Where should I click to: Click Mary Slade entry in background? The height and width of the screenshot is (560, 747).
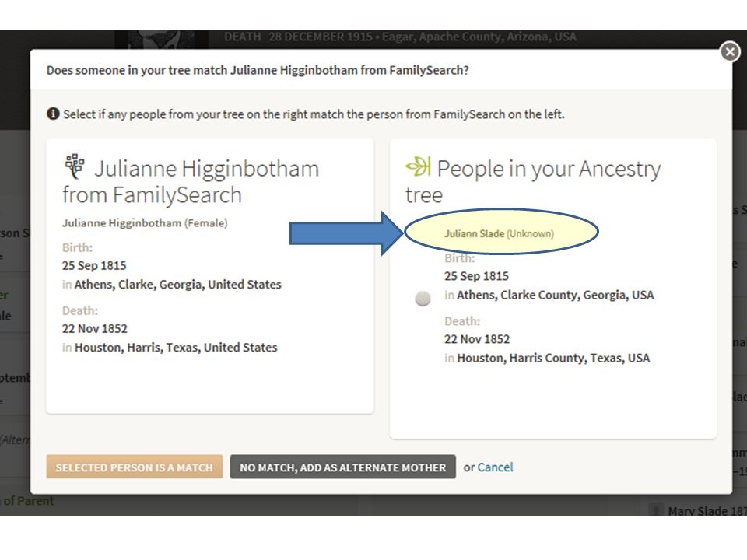coord(707,511)
